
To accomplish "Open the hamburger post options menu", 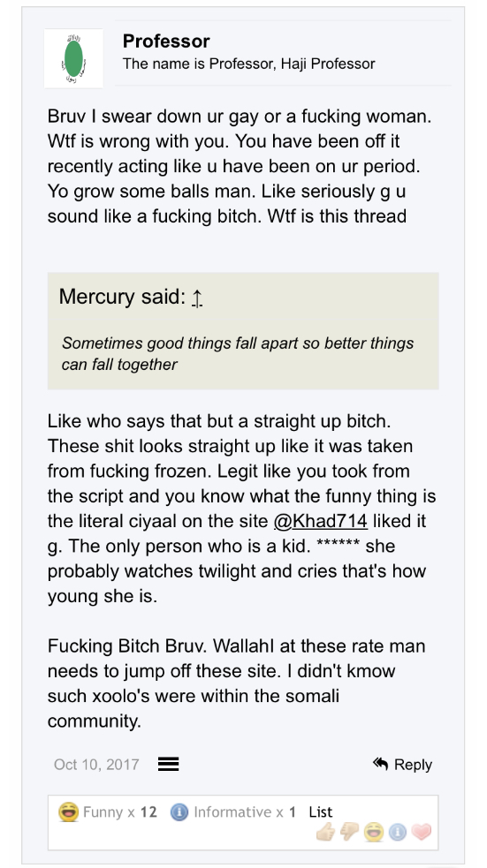I will (169, 765).
